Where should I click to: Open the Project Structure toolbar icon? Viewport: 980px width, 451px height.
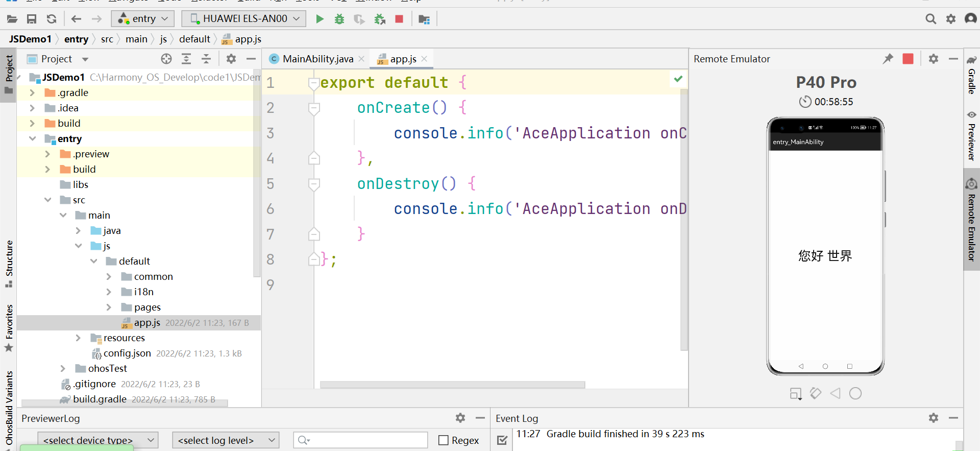click(x=424, y=19)
